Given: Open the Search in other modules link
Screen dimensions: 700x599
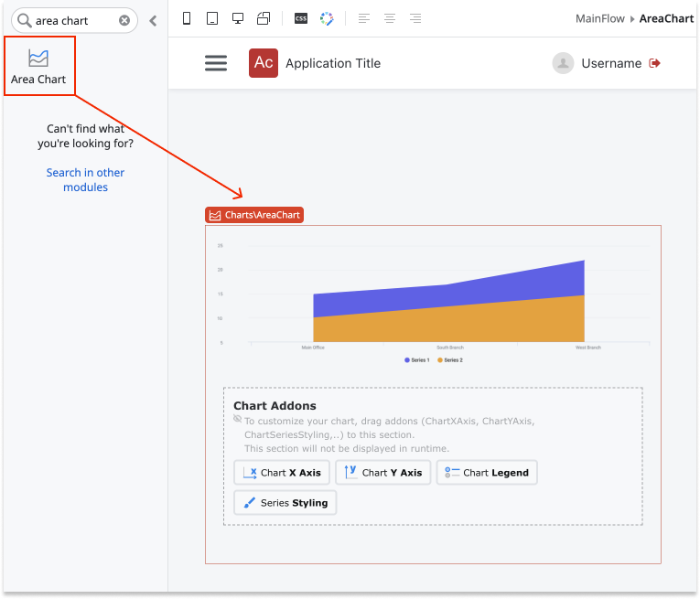Looking at the screenshot, I should point(85,180).
